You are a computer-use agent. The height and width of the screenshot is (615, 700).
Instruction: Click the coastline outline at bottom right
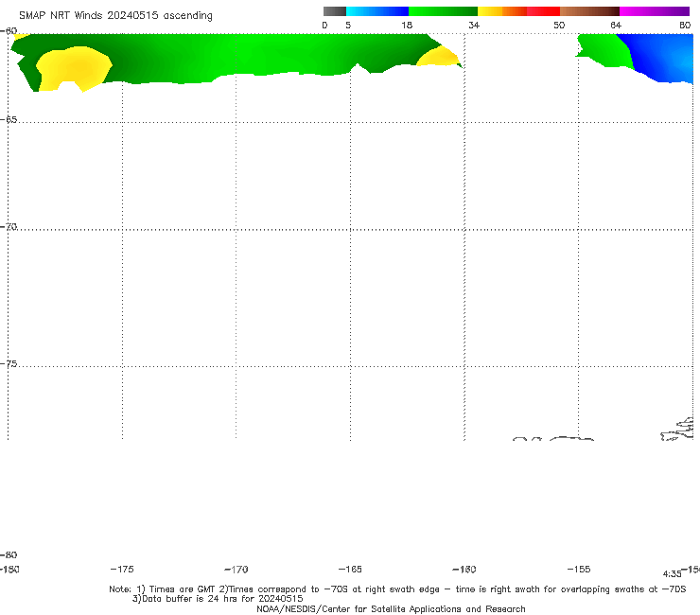click(x=677, y=430)
